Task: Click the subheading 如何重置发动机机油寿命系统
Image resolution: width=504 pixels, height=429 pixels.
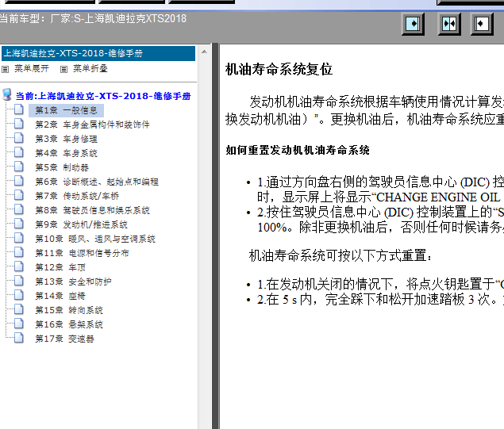Action: coord(298,151)
